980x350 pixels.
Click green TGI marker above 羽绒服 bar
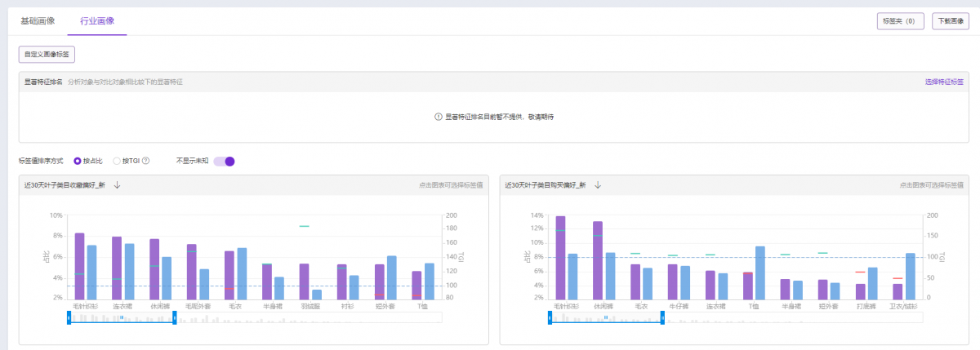(304, 226)
